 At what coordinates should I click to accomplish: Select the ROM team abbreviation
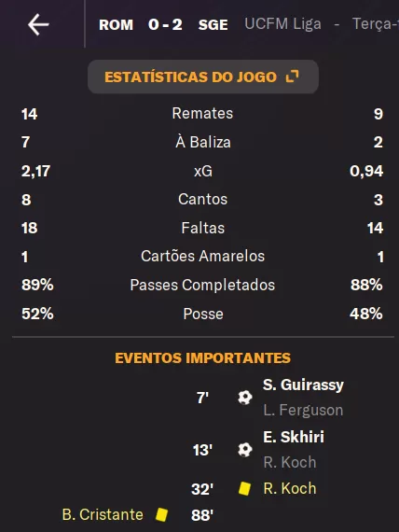(x=116, y=25)
